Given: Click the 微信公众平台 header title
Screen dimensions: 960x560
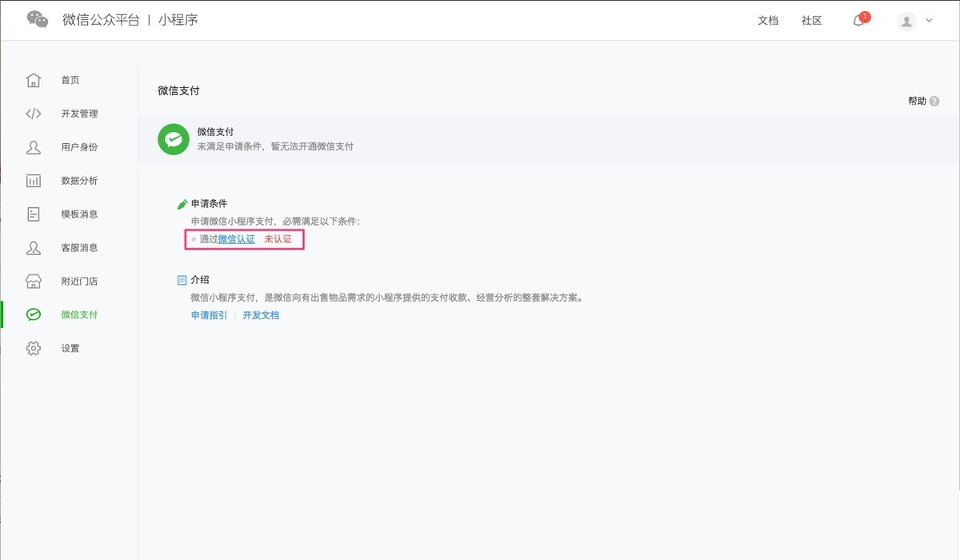Looking at the screenshot, I should [100, 20].
